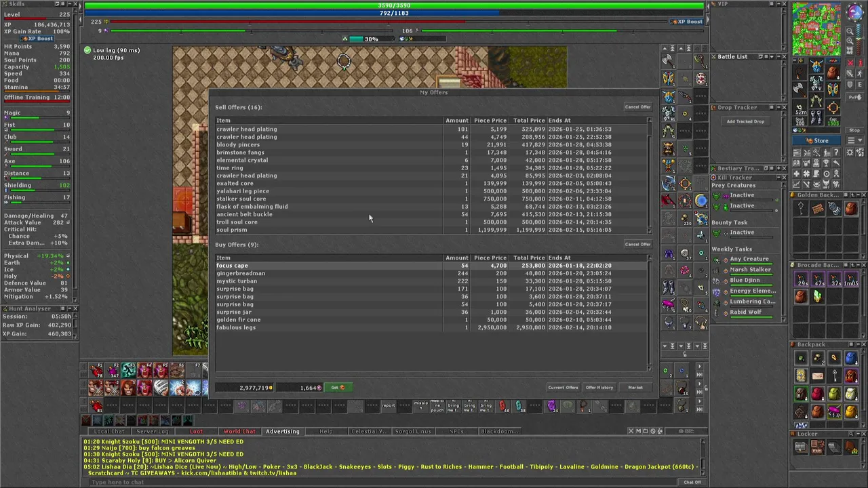This screenshot has height=488, width=868.
Task: Open the hamburger menu dropdown beside Store
Action: 854,140
